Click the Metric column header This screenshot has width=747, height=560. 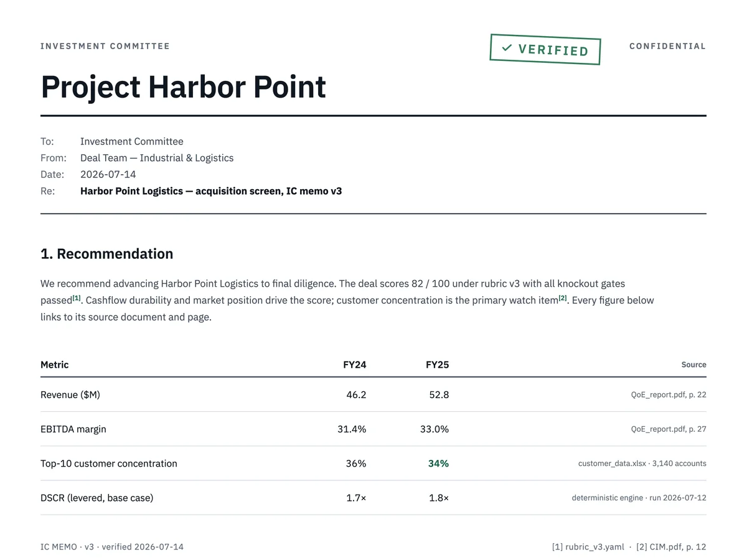[55, 365]
